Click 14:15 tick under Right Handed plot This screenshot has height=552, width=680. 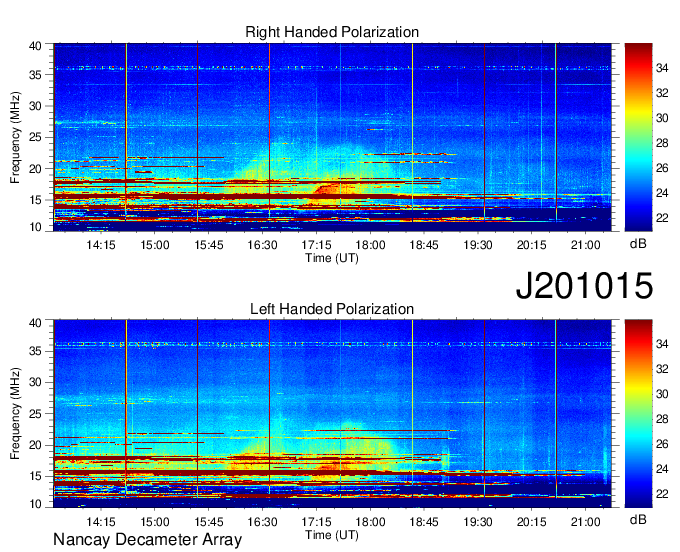pyautogui.click(x=101, y=245)
